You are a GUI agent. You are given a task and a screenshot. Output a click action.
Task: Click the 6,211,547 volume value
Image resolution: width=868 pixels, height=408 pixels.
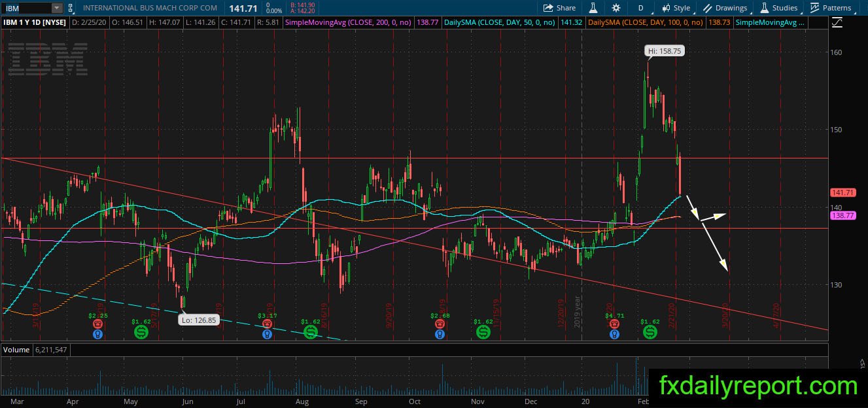[50, 350]
